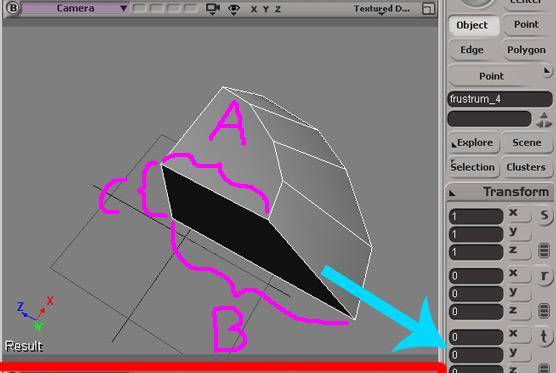This screenshot has height=373, width=556.
Task: Select the Rotate r tool icon
Action: tap(544, 276)
